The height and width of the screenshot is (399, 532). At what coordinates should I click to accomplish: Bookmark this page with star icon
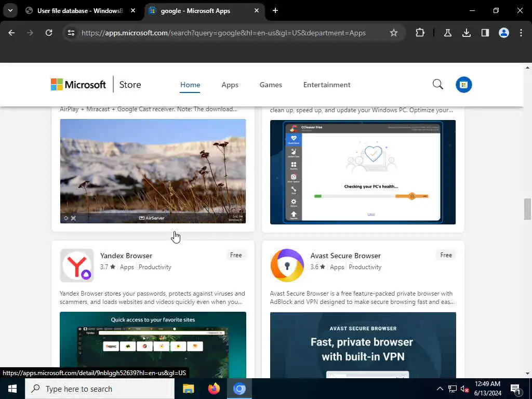point(394,33)
